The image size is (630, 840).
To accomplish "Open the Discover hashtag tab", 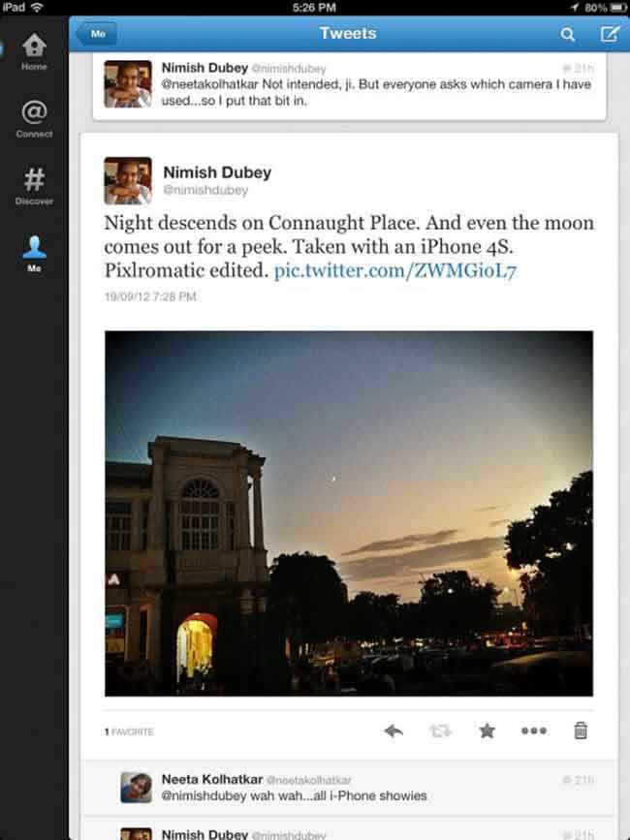I will 34,186.
